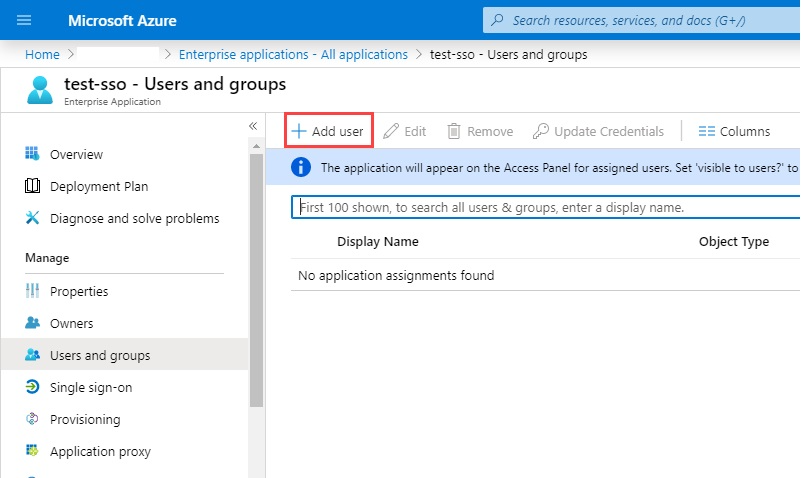Image resolution: width=805 pixels, height=478 pixels.
Task: Open the hamburger portal menu
Action: [x=24, y=21]
